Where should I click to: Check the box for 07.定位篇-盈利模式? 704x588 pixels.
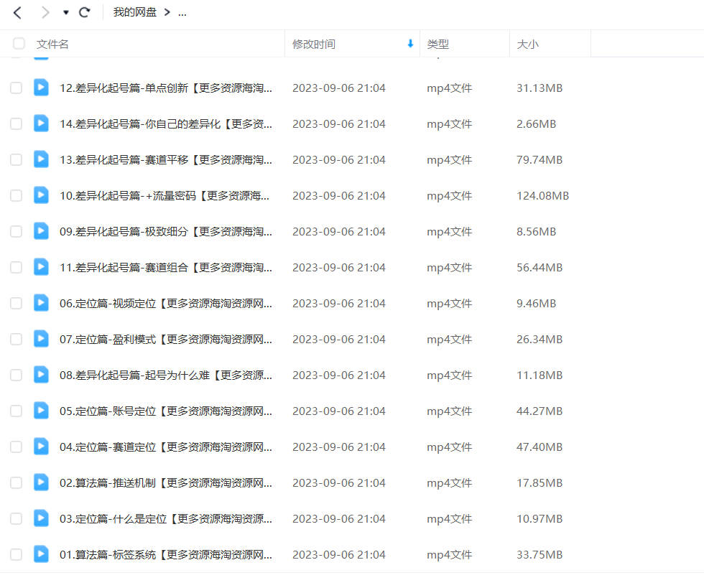[x=16, y=339]
